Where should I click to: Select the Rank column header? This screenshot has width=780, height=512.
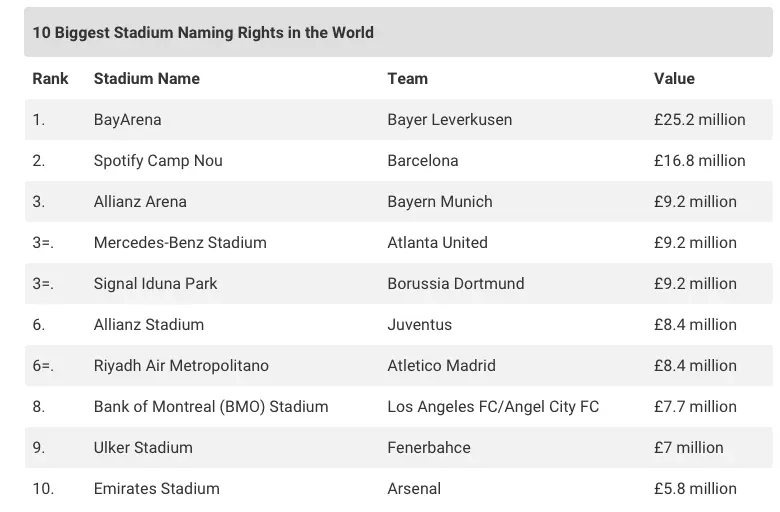pos(50,78)
